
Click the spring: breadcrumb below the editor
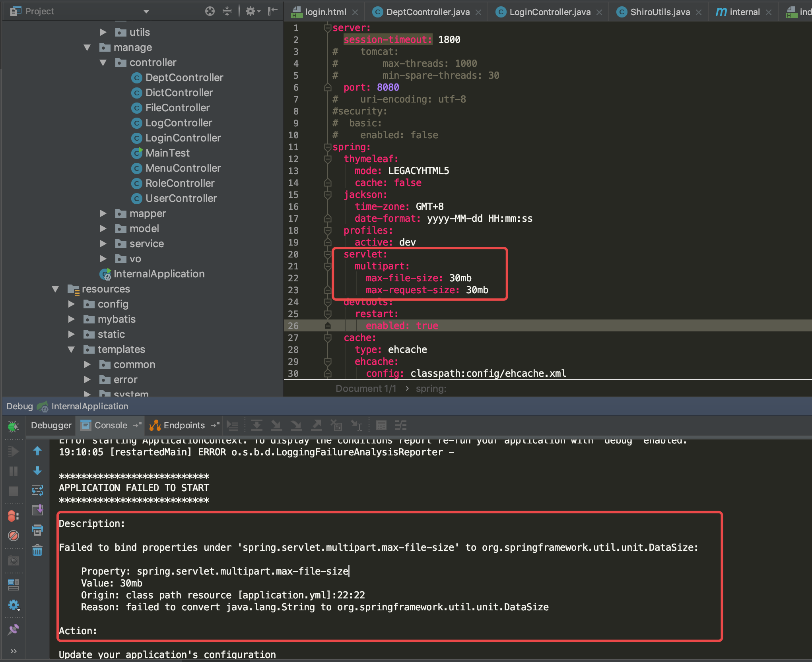[x=431, y=389]
